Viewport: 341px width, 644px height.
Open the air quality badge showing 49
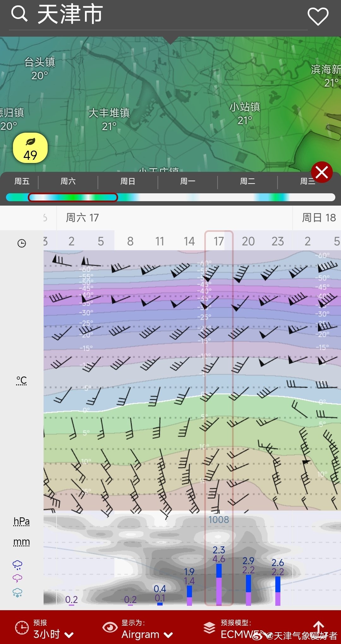(30, 148)
